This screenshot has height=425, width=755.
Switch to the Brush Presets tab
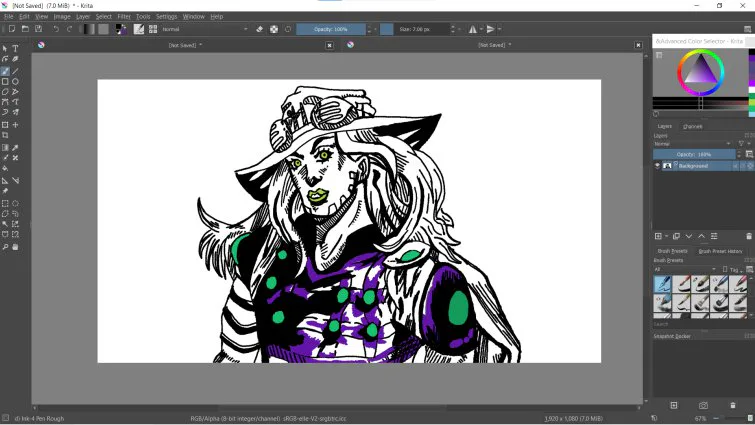pos(673,251)
